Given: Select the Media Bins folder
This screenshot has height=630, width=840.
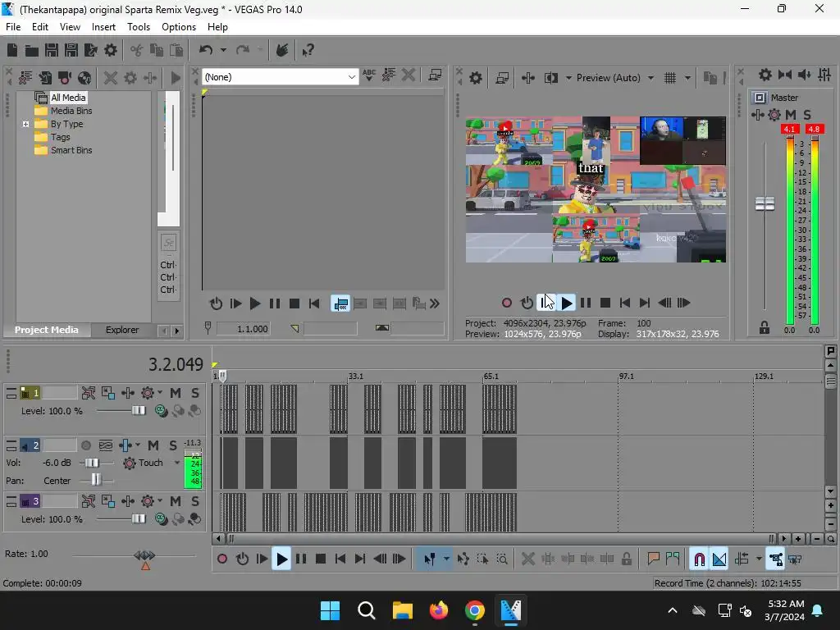Looking at the screenshot, I should coord(71,111).
